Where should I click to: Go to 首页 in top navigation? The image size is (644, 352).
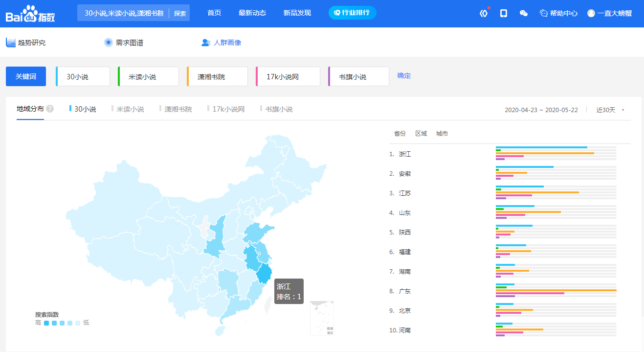tap(214, 13)
